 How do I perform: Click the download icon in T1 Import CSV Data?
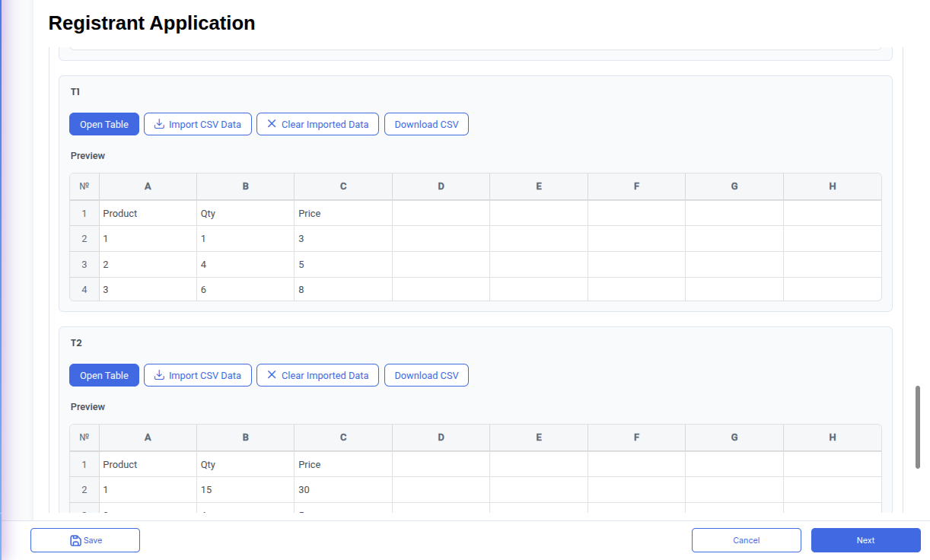coord(159,124)
